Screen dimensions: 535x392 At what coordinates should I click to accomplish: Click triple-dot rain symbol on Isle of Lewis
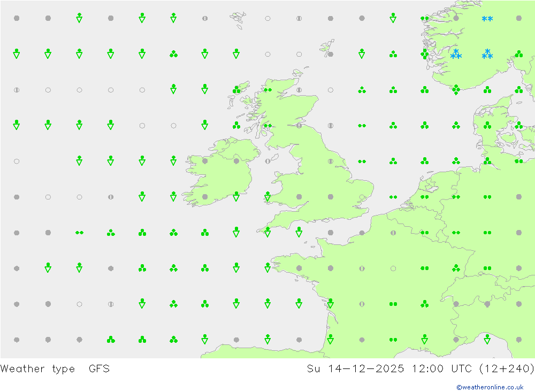(x=236, y=90)
